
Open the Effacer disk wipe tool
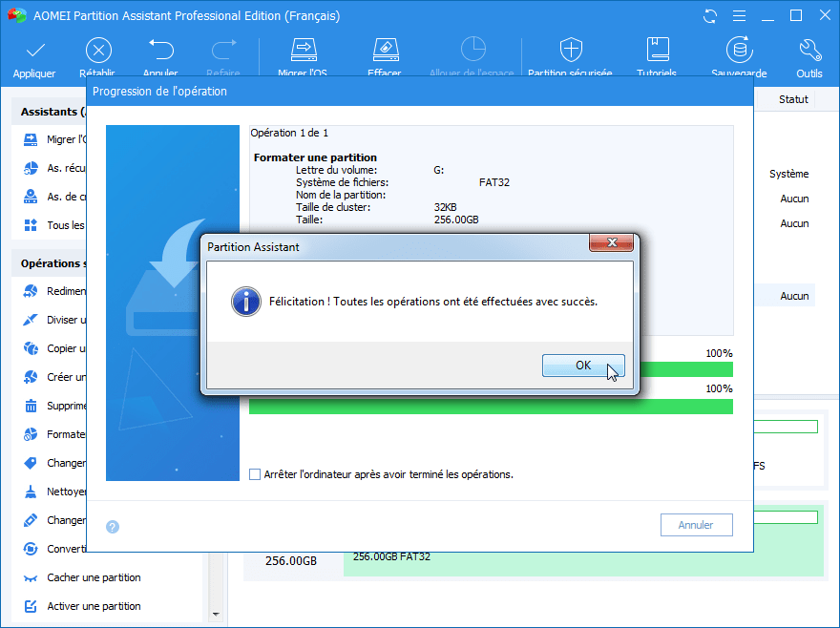(386, 50)
